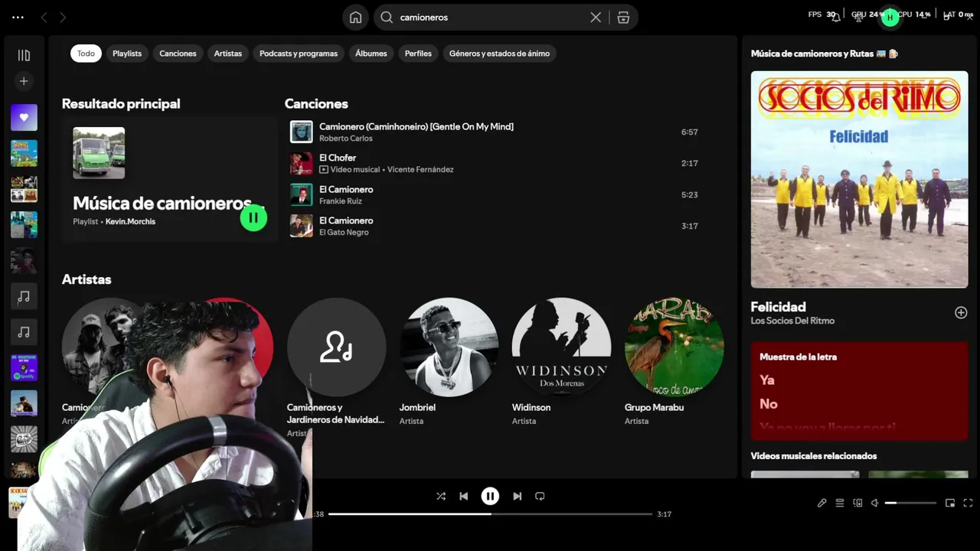Toggle repeat mode
This screenshot has height=551, width=980.
pyautogui.click(x=540, y=496)
